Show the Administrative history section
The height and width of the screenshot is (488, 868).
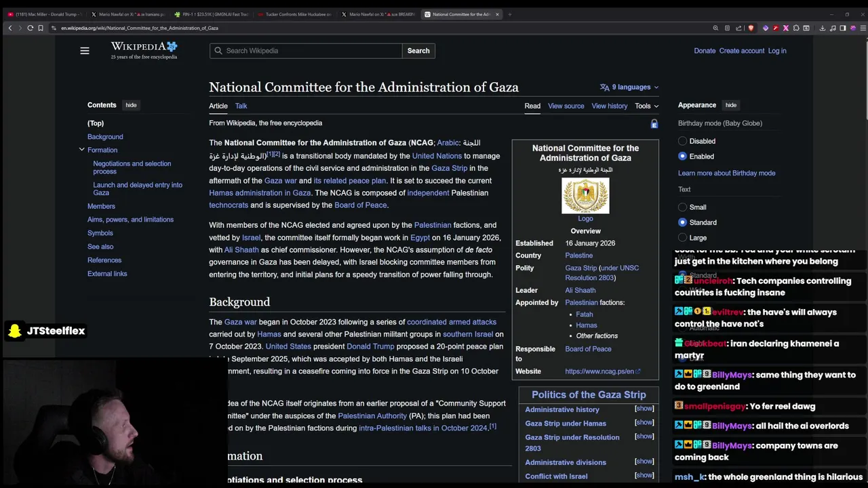[644, 409]
